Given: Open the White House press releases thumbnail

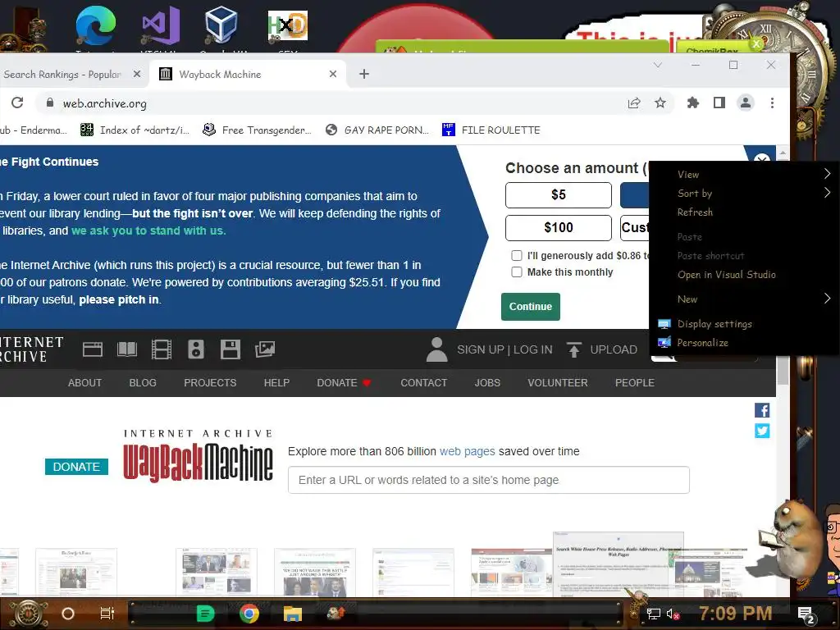Looking at the screenshot, I should tap(619, 564).
